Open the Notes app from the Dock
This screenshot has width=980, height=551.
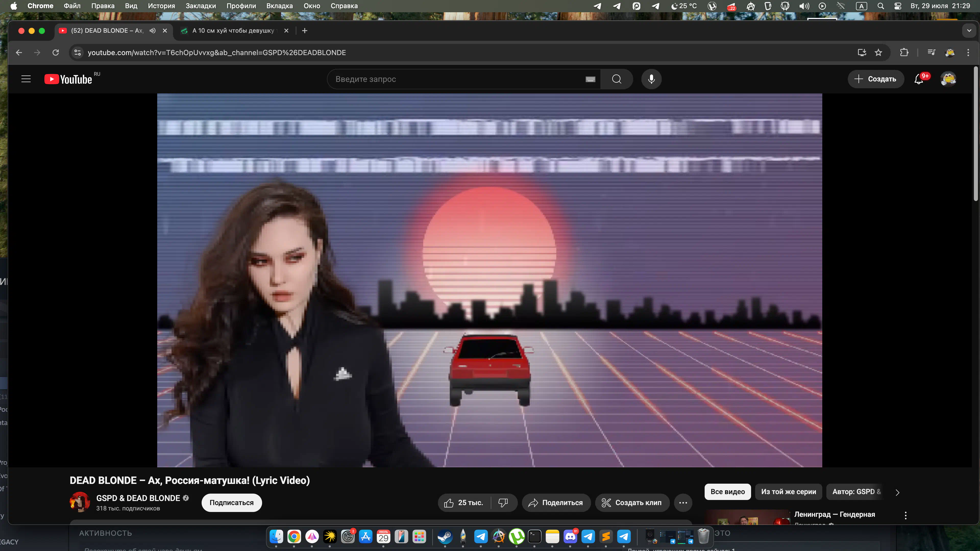tap(552, 536)
